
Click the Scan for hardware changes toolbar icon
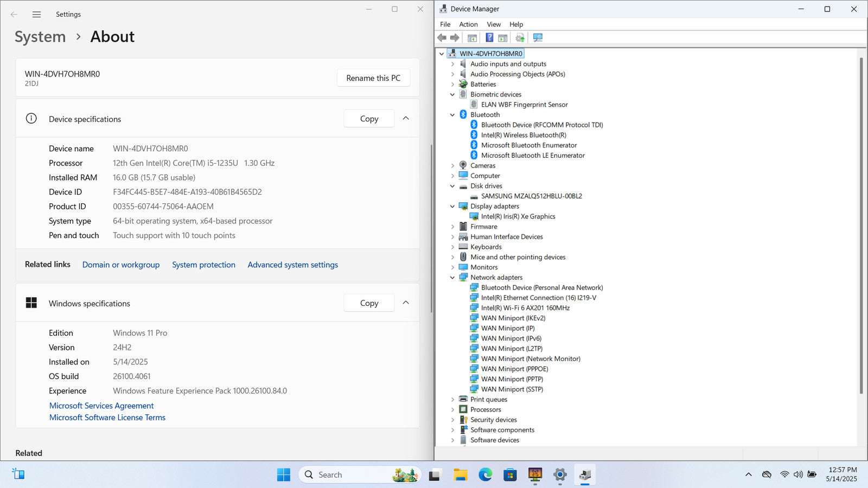click(x=538, y=37)
